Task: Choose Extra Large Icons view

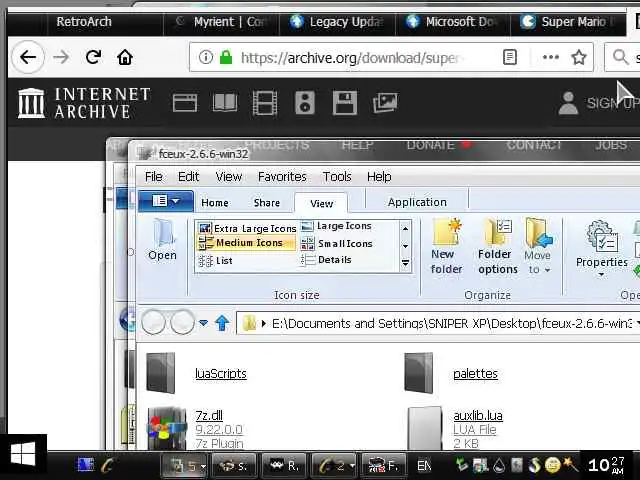Action: (x=247, y=228)
